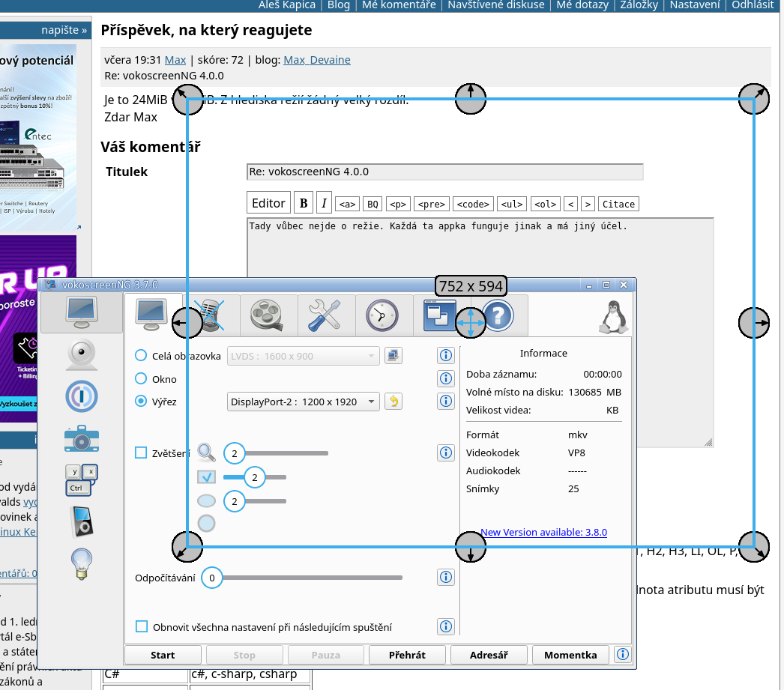Screen dimensions: 784x690
Task: Select the Výřez radio button
Action: [141, 401]
